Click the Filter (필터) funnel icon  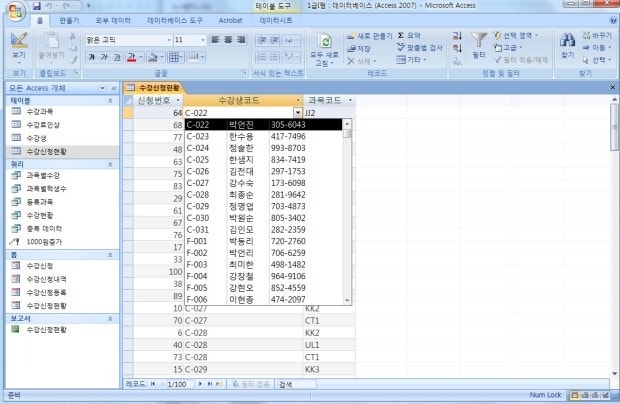point(478,42)
